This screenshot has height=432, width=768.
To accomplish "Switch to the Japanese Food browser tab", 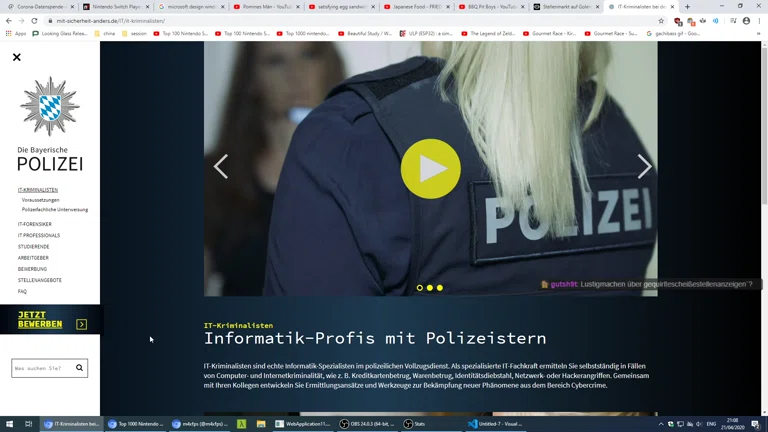I will 415,6.
